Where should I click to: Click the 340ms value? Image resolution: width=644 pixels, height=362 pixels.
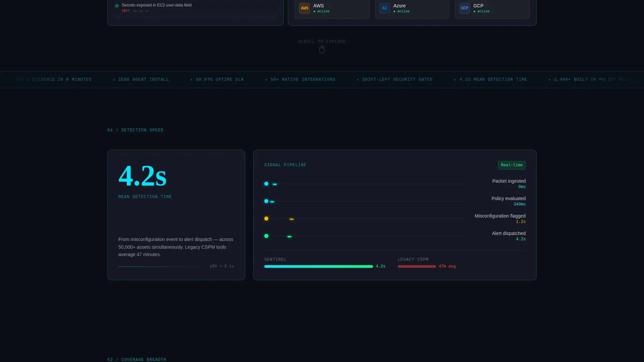click(x=520, y=204)
